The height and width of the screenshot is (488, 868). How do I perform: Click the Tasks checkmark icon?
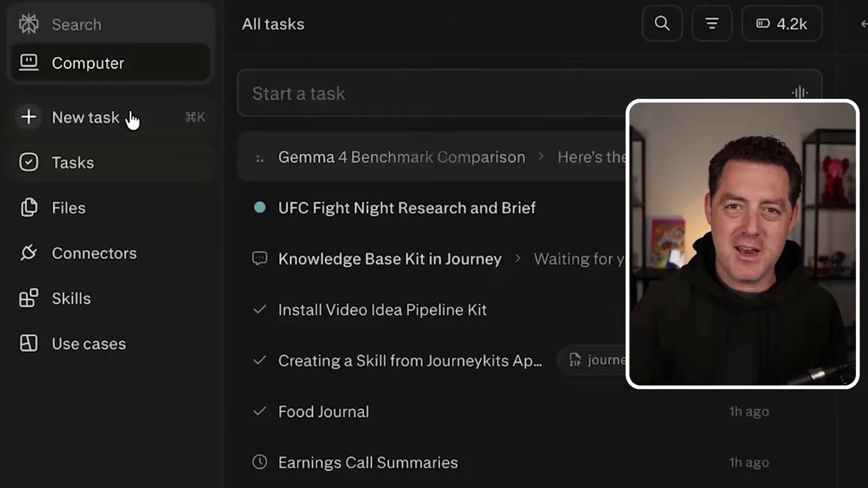tap(28, 163)
